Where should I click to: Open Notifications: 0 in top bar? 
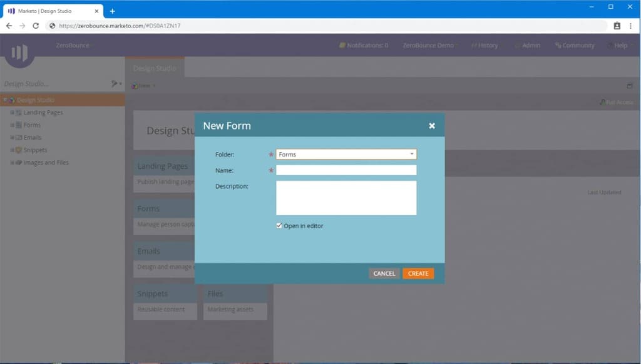(x=364, y=46)
